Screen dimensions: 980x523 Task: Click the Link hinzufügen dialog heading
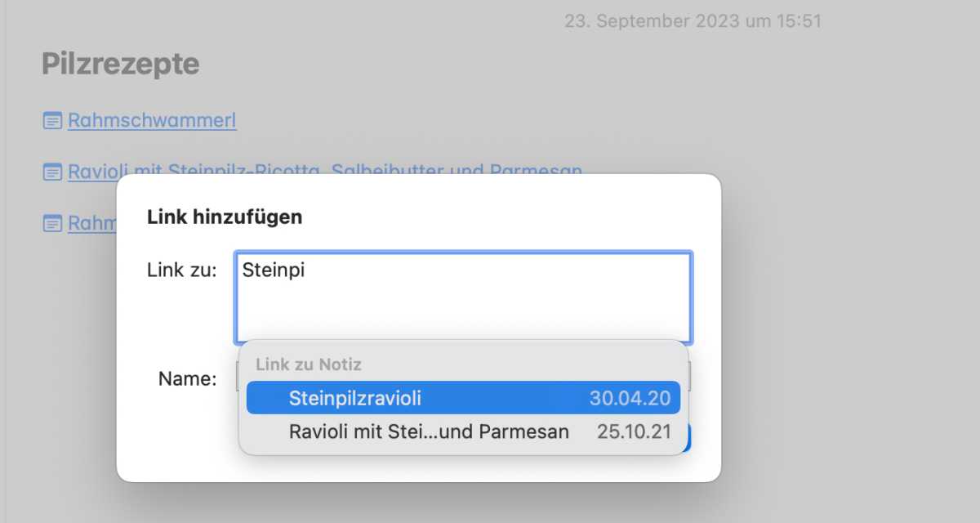225,217
